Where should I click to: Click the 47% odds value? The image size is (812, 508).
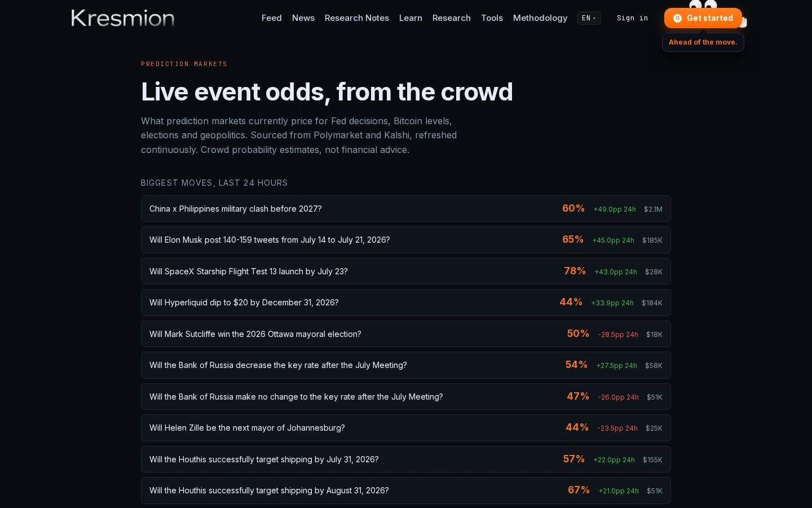click(578, 396)
